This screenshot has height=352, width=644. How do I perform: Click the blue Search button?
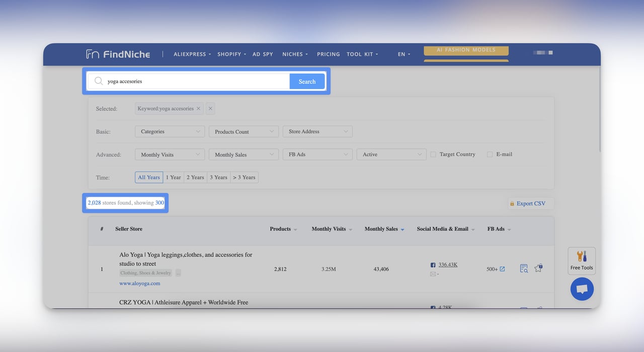point(307,81)
